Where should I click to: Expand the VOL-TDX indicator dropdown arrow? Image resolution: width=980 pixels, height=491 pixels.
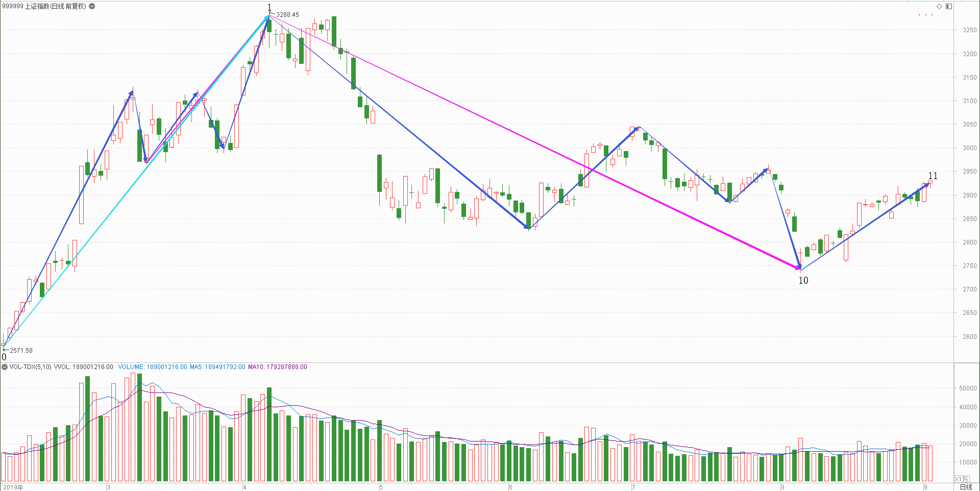click(5, 367)
